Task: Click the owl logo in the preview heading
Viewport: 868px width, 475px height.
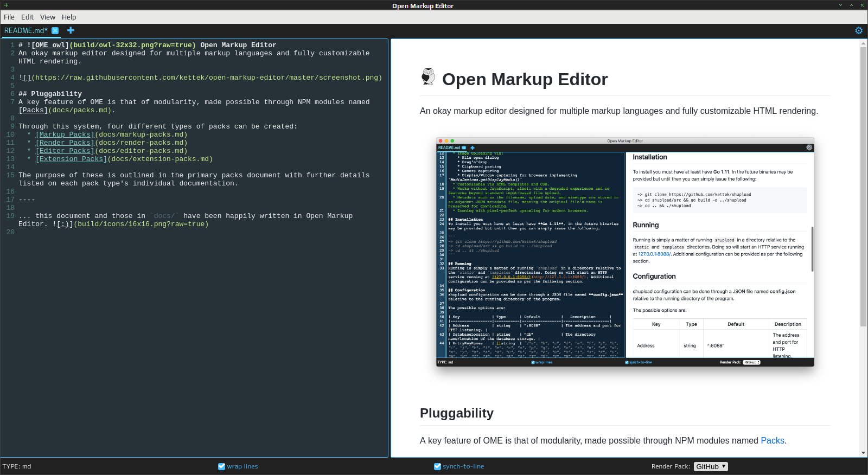Action: pyautogui.click(x=428, y=76)
